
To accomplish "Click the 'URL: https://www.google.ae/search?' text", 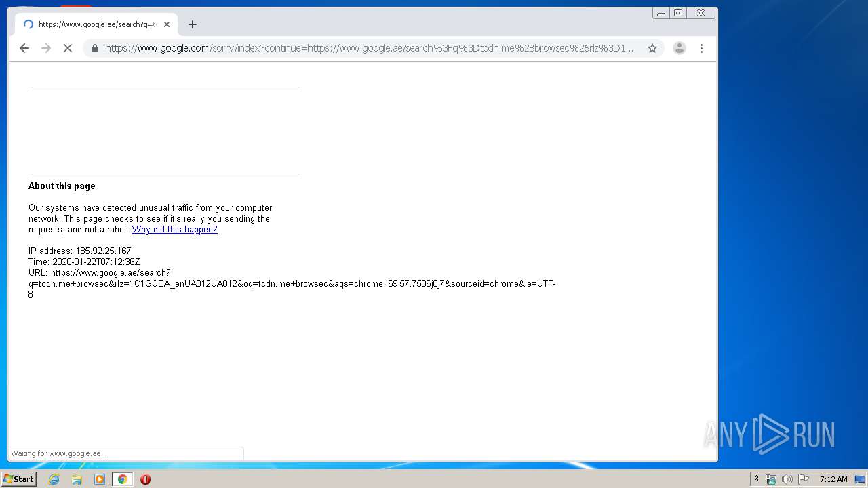I will tap(100, 273).
